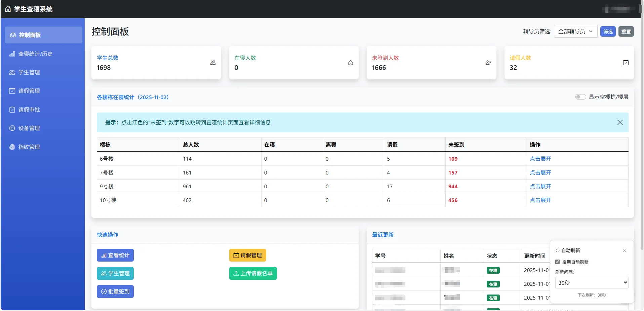Toggle 显示空楼栋/楼层 switch
Image resolution: width=644 pixels, height=311 pixels.
click(x=580, y=97)
